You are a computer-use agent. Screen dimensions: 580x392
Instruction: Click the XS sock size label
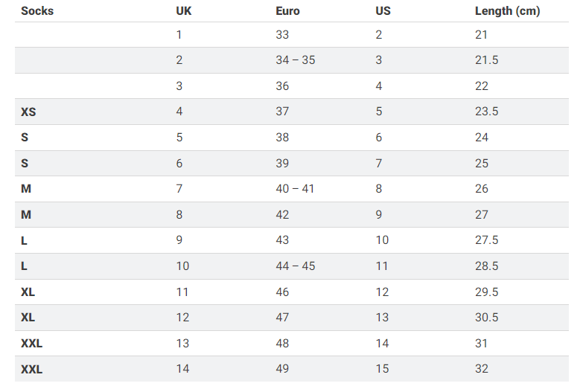tap(28, 112)
